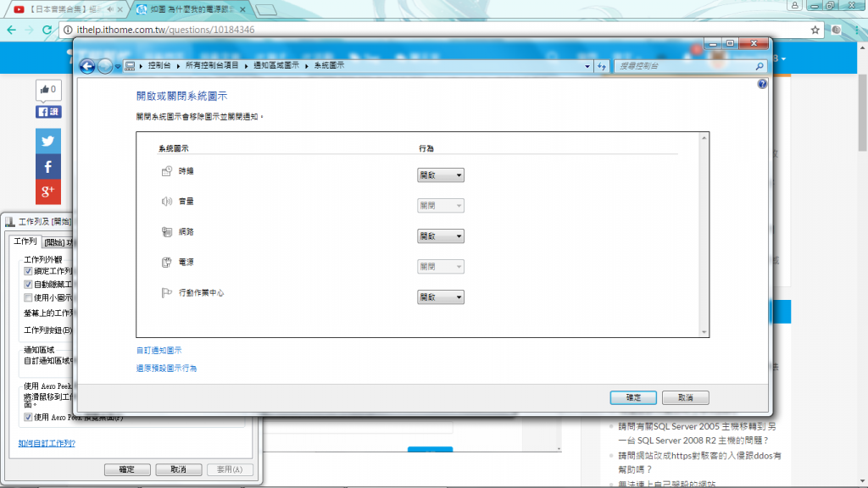
Task: Open the 音量 behavior dropdown
Action: pyautogui.click(x=441, y=205)
